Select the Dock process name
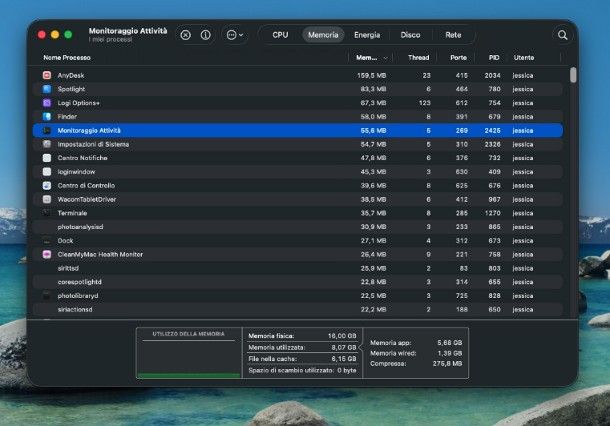The height and width of the screenshot is (426, 610). 65,241
